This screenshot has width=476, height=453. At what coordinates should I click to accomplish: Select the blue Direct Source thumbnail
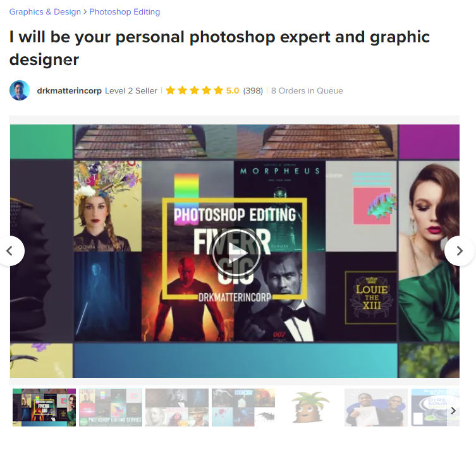436,408
